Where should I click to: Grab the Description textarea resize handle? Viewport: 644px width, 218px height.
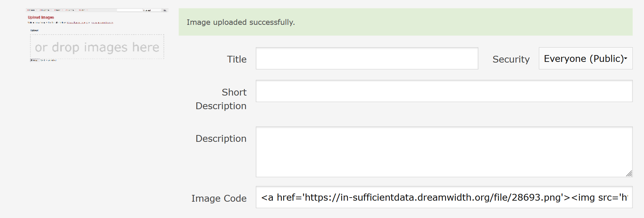(629, 173)
